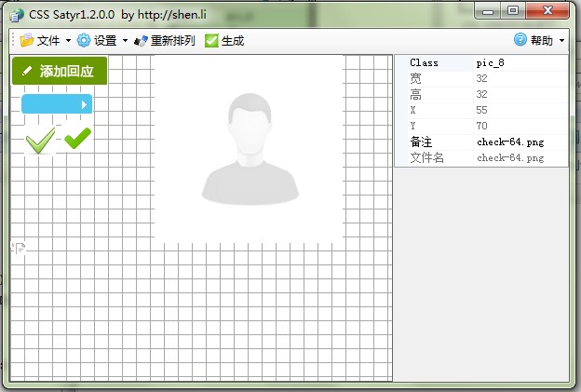Open the 文件 menu
The image size is (581, 392).
point(48,40)
